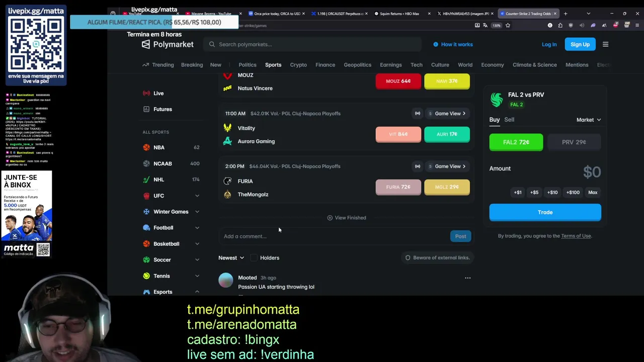Click the Add a comment field
The height and width of the screenshot is (362, 644).
335,236
